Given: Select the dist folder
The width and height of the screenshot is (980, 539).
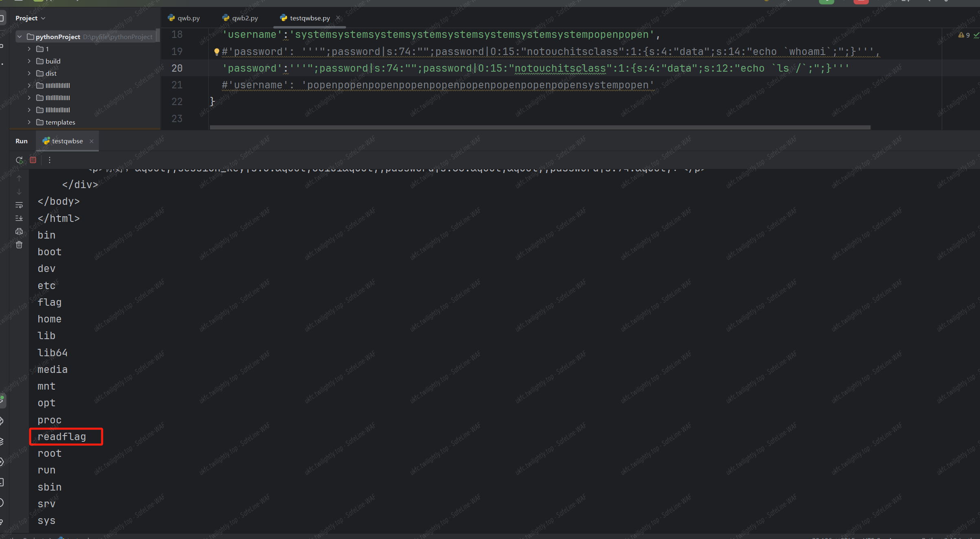Looking at the screenshot, I should point(51,73).
